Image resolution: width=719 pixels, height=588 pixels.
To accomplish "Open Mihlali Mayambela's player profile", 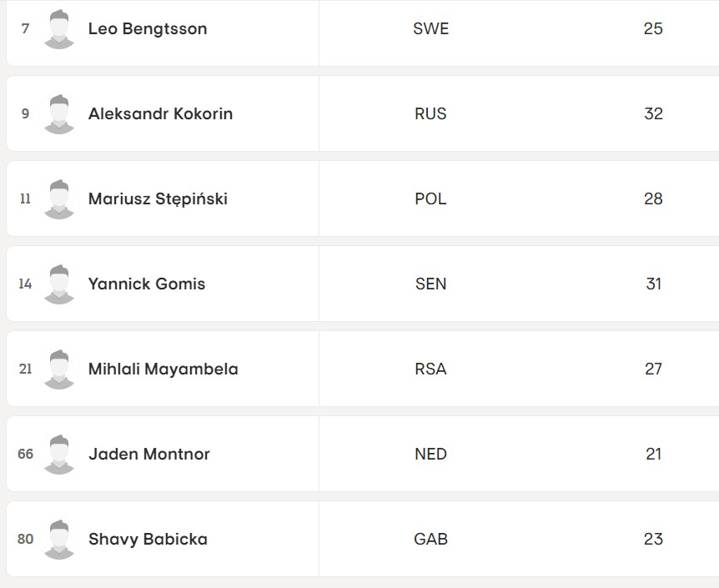I will tap(163, 369).
